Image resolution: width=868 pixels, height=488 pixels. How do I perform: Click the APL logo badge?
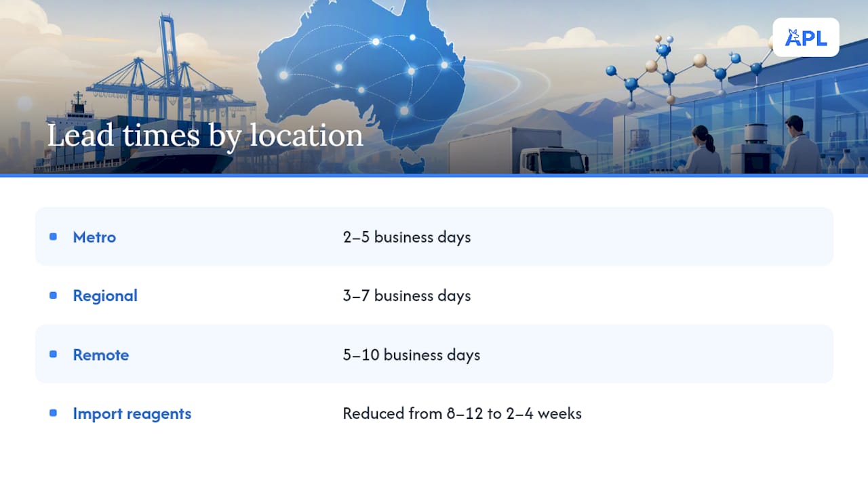[x=806, y=37]
